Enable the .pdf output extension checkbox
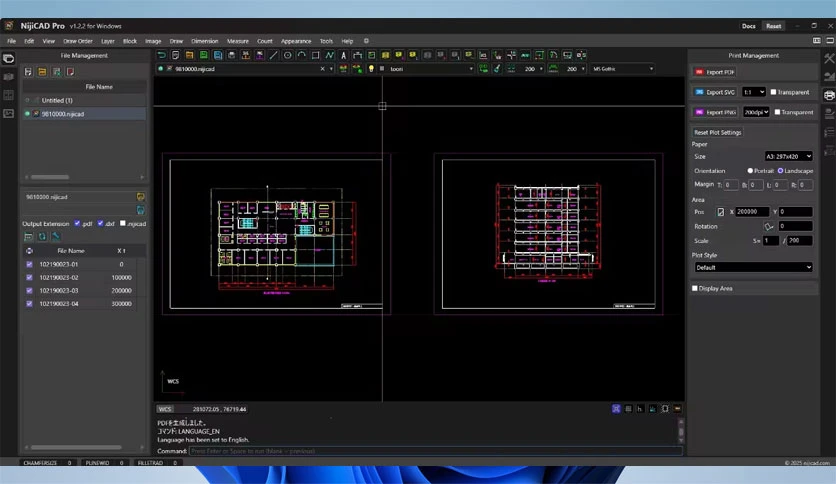 pos(77,223)
